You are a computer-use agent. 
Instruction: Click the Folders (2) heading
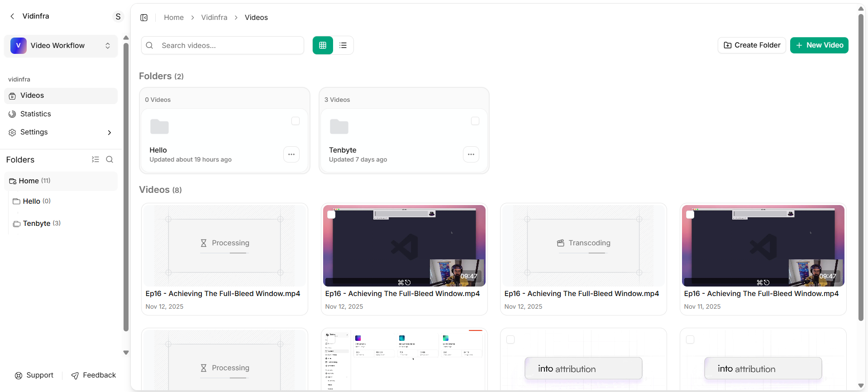[161, 76]
